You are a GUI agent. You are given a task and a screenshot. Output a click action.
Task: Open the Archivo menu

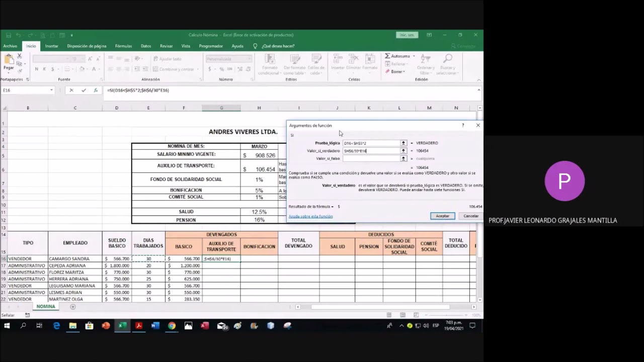pos(10,46)
